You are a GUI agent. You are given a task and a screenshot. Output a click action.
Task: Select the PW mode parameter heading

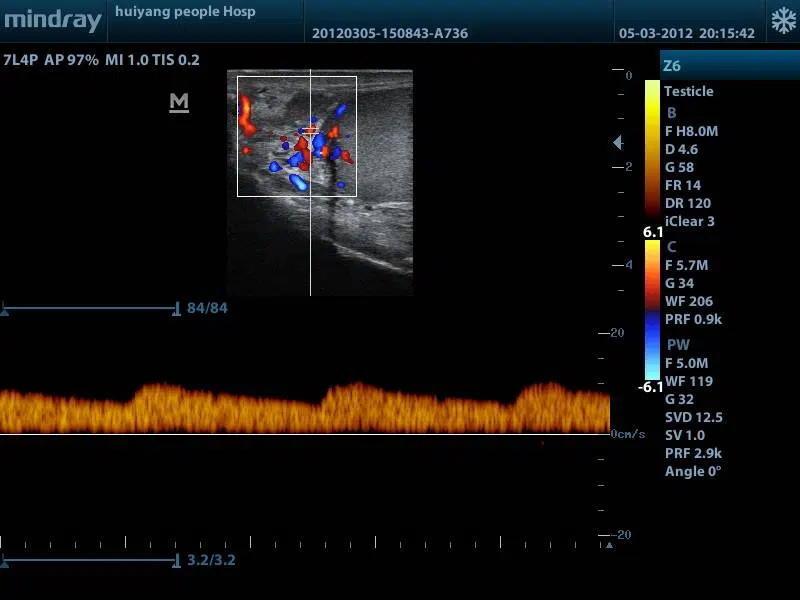pos(678,345)
